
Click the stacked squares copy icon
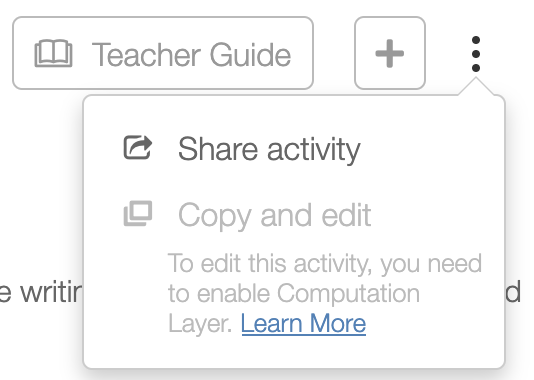pyautogui.click(x=138, y=213)
